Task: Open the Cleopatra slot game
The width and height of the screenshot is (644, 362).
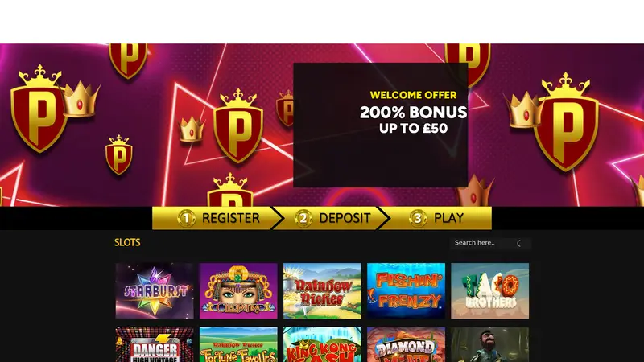Action: coord(238,290)
